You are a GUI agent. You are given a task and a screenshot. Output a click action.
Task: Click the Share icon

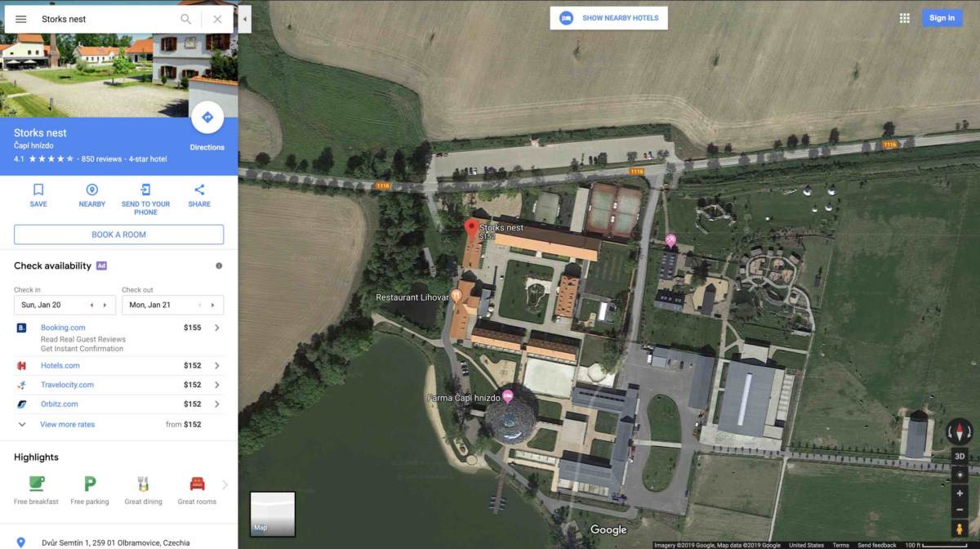[199, 190]
